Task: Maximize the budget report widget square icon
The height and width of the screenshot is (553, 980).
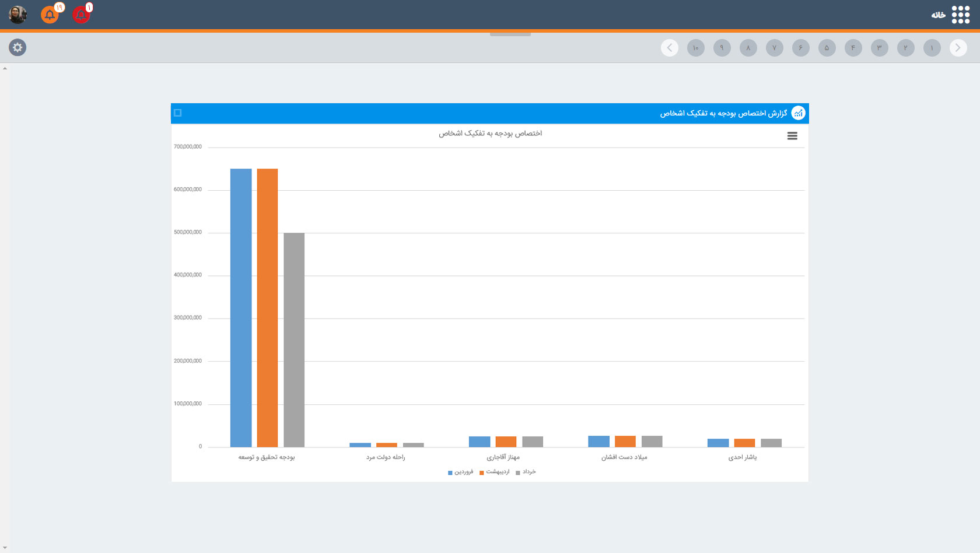Action: coord(178,113)
